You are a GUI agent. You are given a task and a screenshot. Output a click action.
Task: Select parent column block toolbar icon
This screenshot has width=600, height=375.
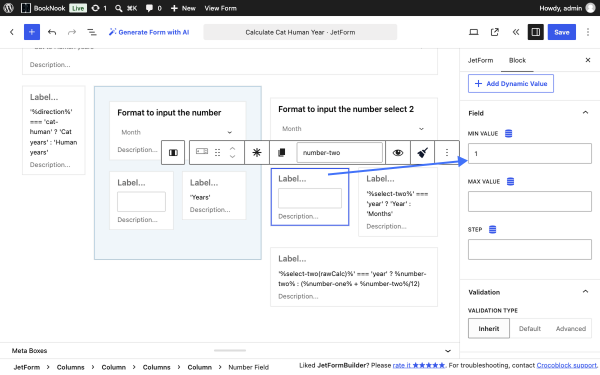(x=173, y=152)
